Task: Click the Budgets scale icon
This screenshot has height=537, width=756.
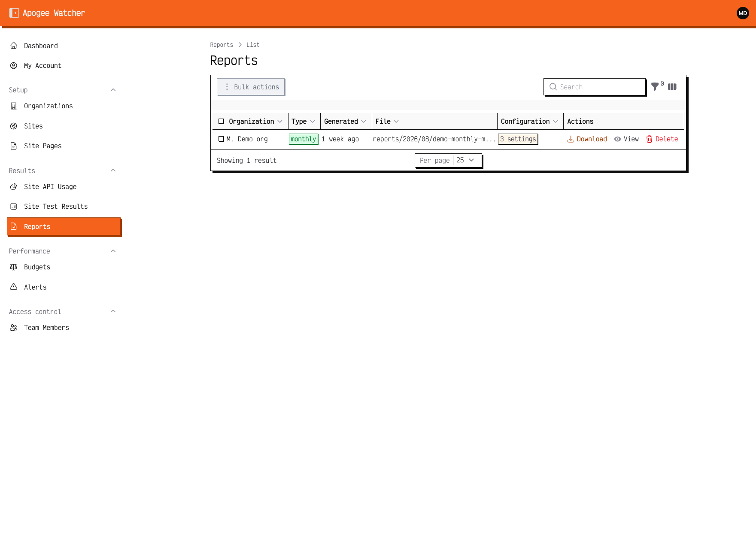Action: (x=14, y=267)
